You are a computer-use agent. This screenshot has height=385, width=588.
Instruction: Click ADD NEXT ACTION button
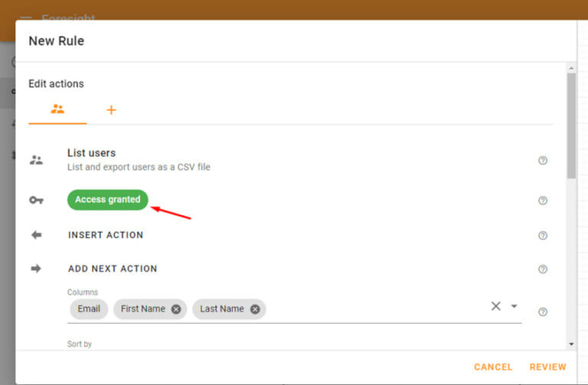(113, 269)
